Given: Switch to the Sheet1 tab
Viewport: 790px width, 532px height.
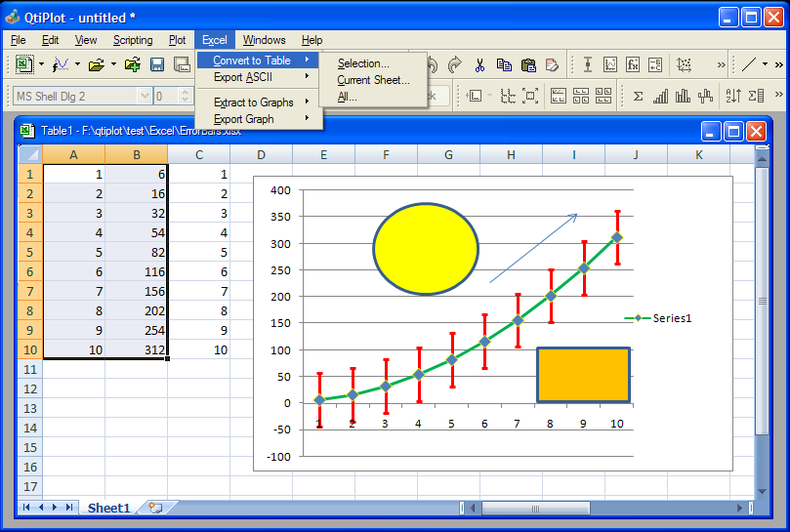Looking at the screenshot, I should pyautogui.click(x=107, y=508).
